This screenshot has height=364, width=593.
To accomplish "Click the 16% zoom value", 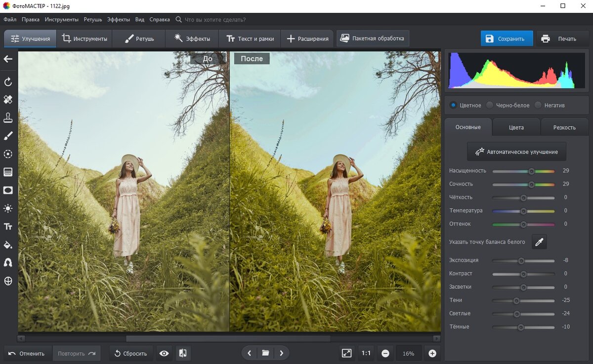I will pos(409,353).
